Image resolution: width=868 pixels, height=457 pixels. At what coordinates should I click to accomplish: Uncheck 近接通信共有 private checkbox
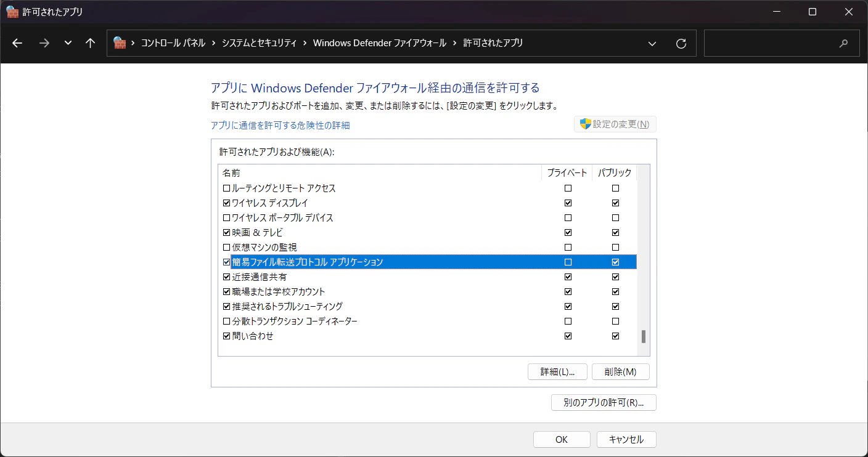pos(568,277)
